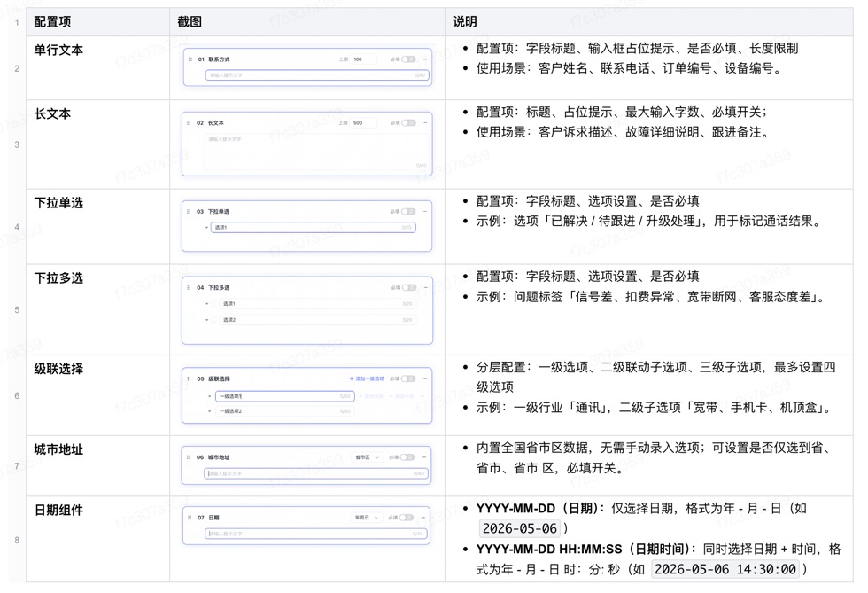Toggle 必填 switch on 下拉单选 field

tap(408, 211)
